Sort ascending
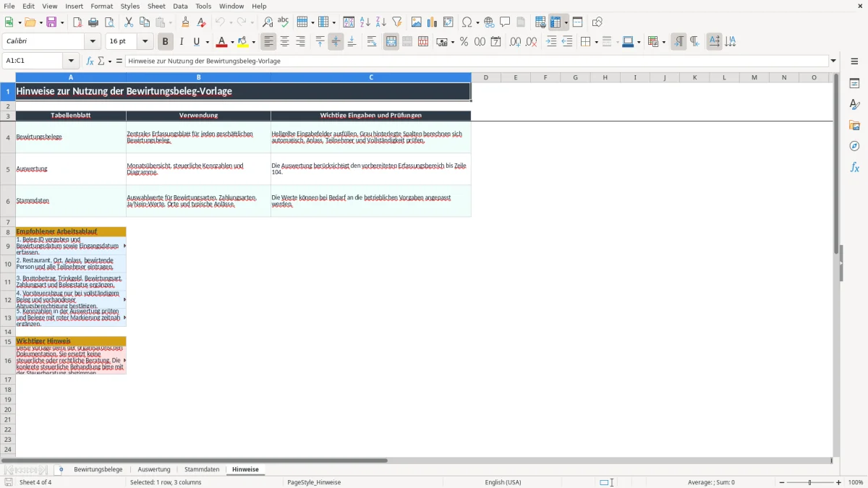Viewport: 868px width, 488px height. 365,22
